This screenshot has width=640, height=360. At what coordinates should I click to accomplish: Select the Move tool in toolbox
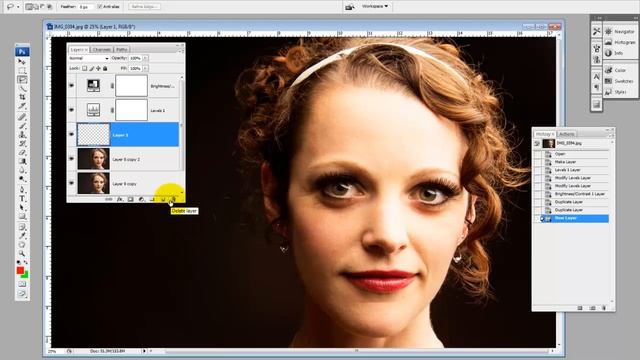click(22, 62)
